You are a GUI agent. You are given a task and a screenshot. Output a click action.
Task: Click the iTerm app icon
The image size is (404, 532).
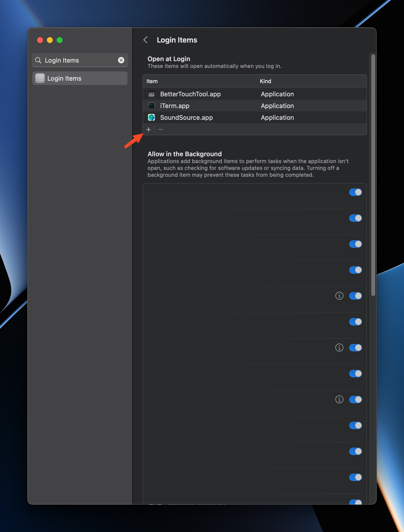click(151, 106)
